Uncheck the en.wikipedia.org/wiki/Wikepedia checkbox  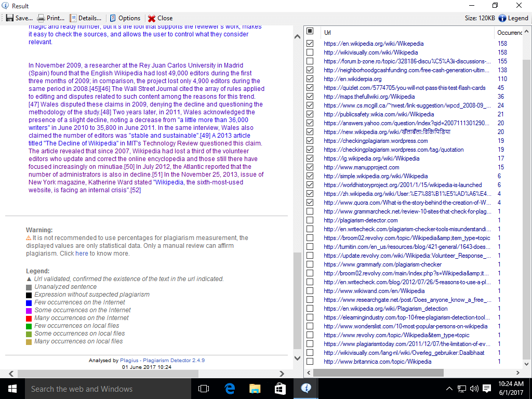(310, 44)
